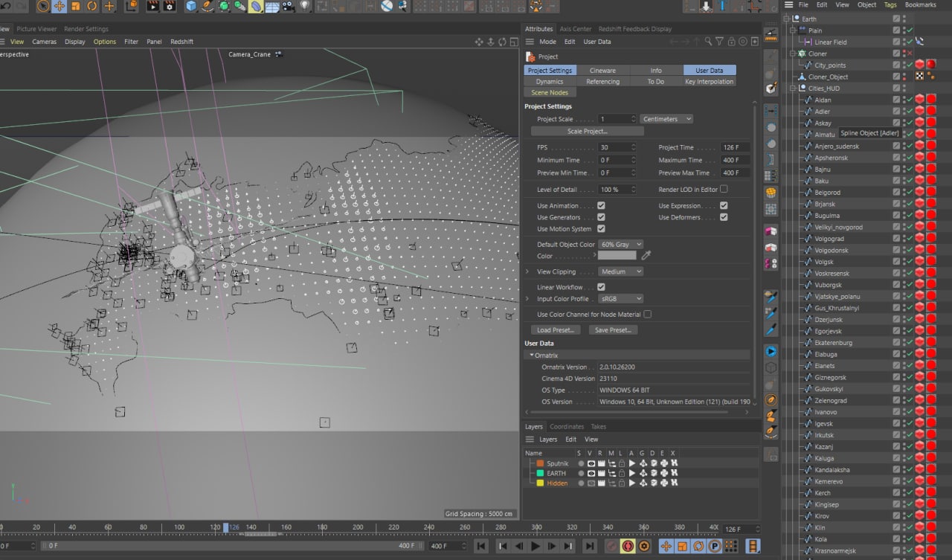
Task: Click the Scale Project button
Action: [x=588, y=131]
